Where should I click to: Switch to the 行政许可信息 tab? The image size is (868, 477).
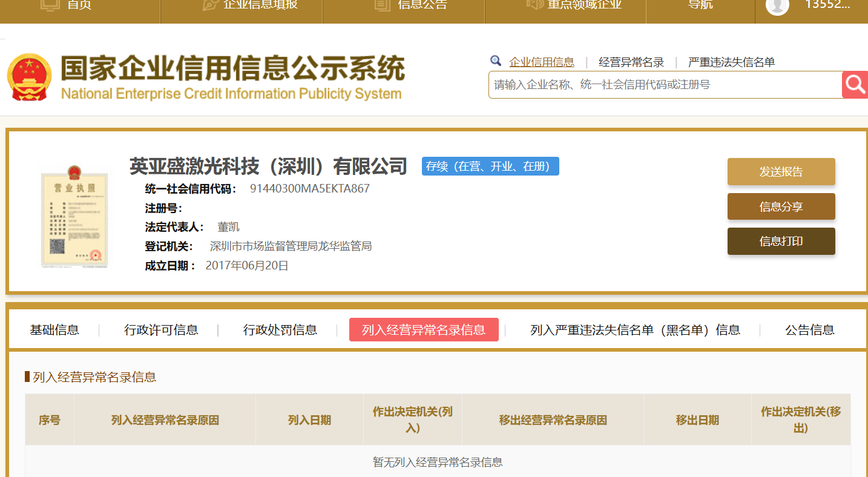click(x=161, y=330)
